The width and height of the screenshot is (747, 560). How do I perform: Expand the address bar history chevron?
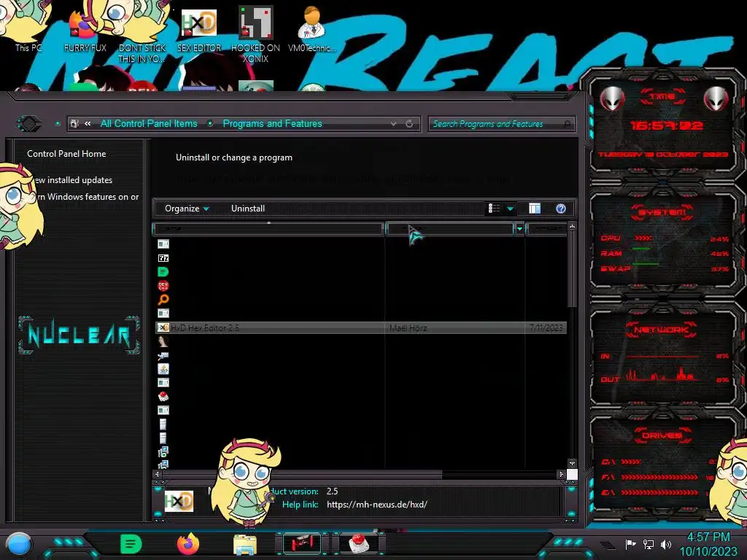[393, 124]
